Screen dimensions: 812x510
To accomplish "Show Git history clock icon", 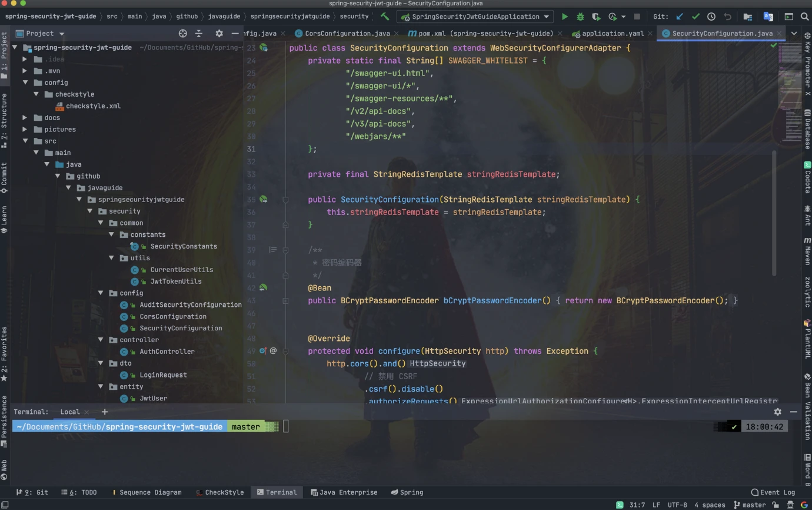I will [x=711, y=16].
